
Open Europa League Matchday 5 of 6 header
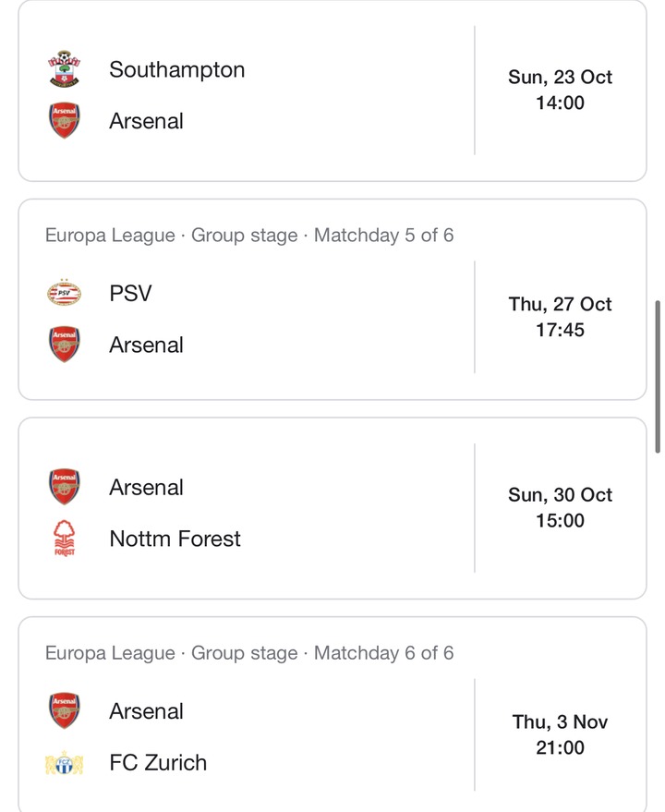(x=249, y=236)
